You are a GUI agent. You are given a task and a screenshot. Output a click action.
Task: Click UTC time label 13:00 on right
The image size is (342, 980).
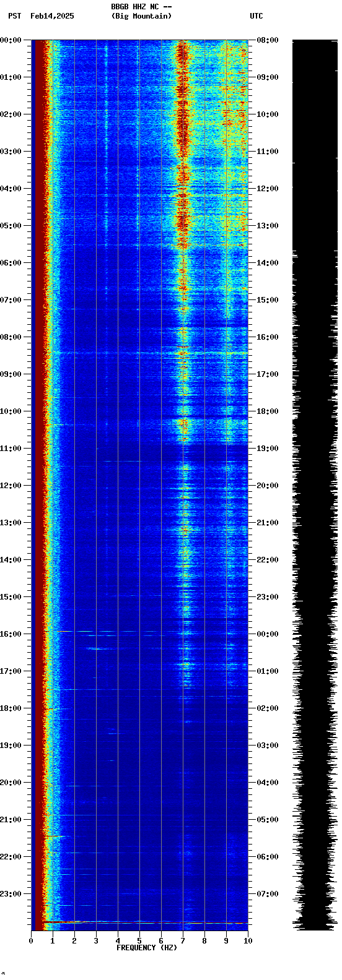[x=268, y=226]
